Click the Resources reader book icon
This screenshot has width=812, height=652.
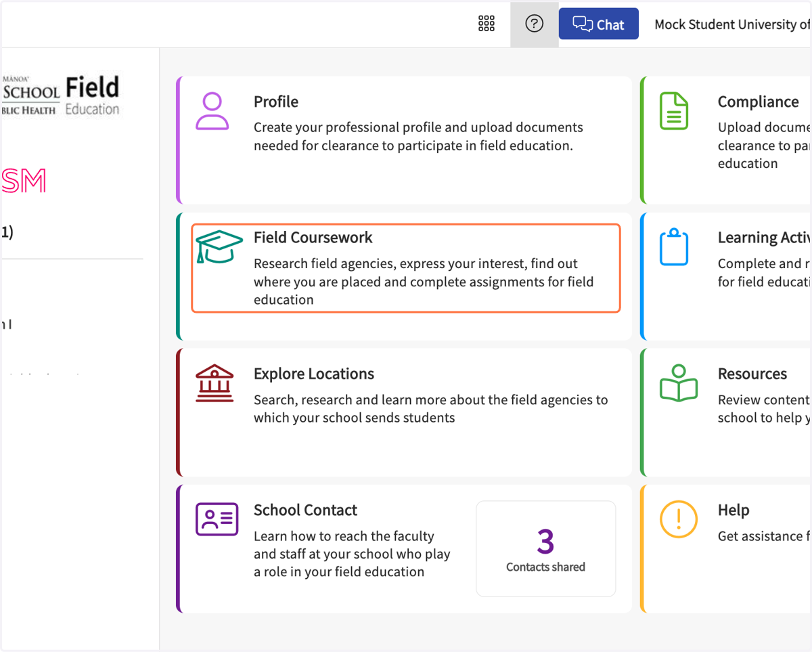679,383
